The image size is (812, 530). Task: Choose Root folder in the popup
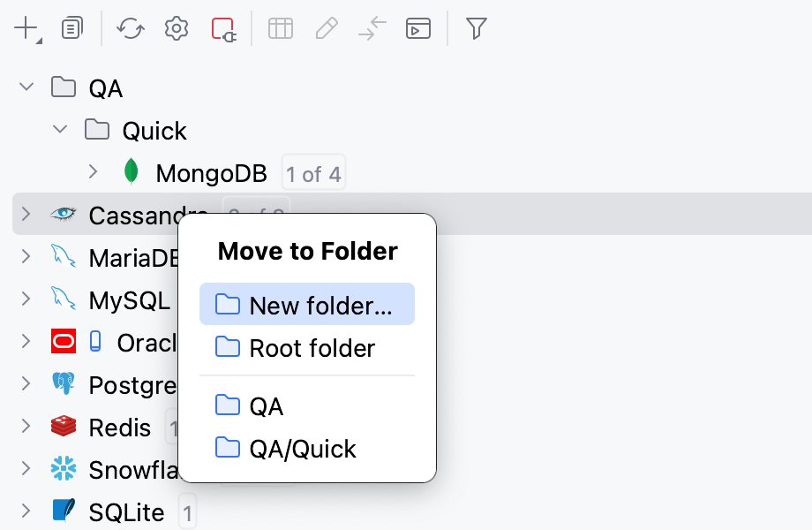306,348
